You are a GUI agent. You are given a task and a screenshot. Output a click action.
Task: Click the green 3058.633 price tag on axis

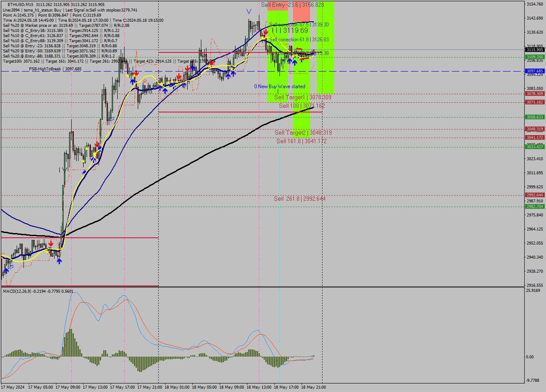pyautogui.click(x=534, y=117)
